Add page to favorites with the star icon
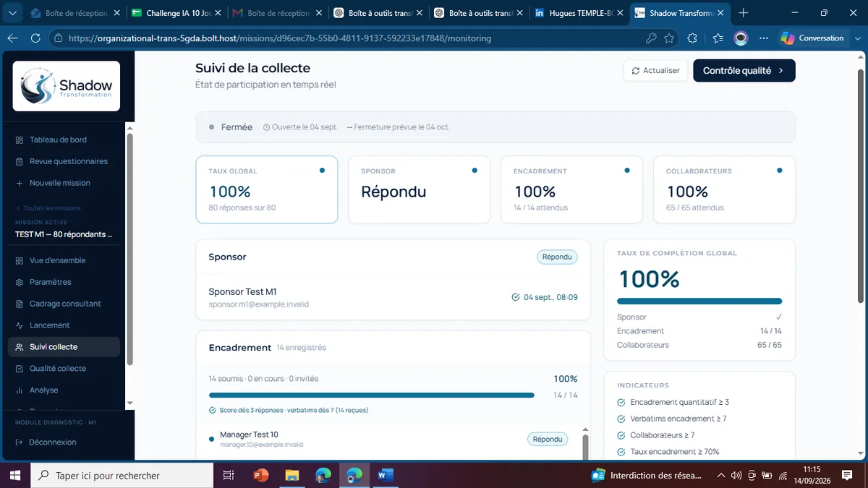 (x=669, y=38)
